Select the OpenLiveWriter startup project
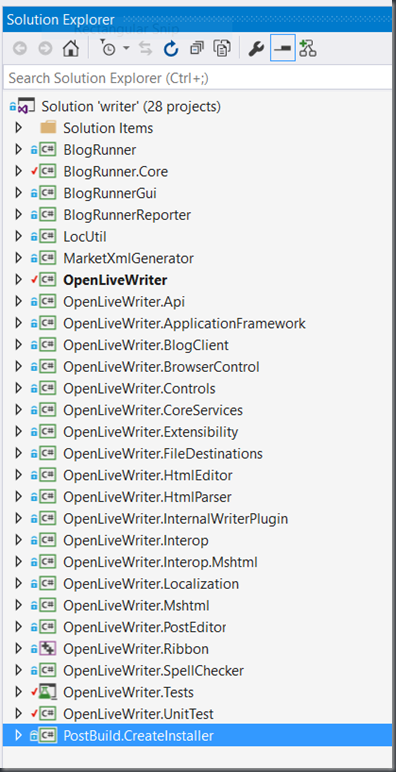The image size is (396, 772). tap(115, 280)
